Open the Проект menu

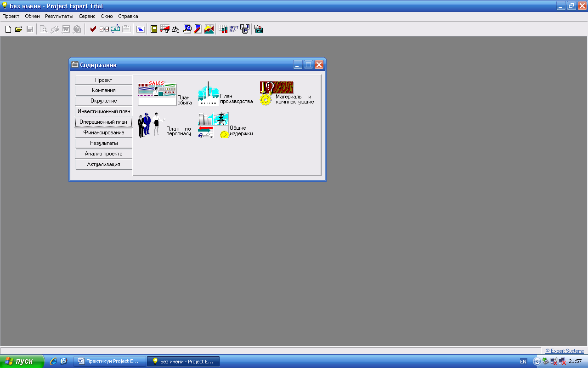point(11,16)
